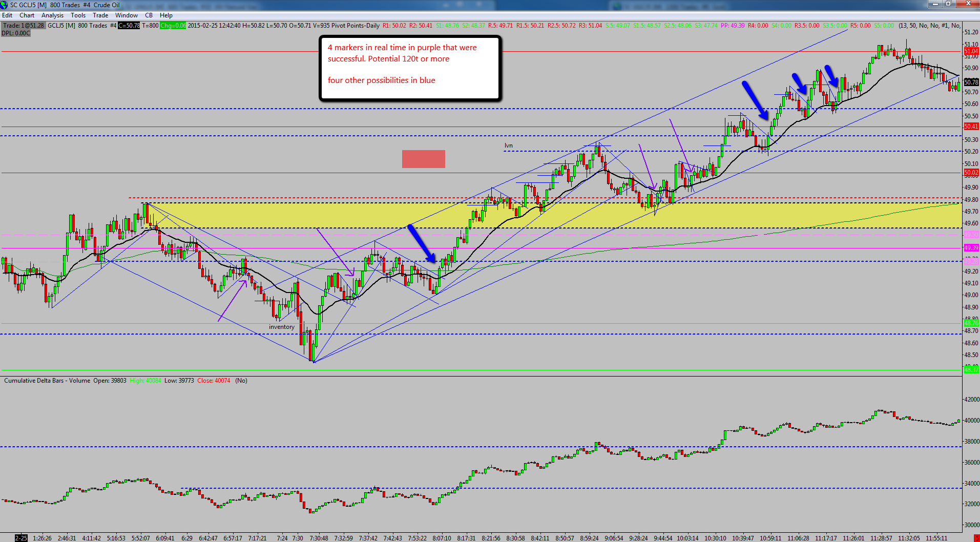The height and width of the screenshot is (542, 980).
Task: Minimize the Sierra Chart window
Action: coord(935,4)
